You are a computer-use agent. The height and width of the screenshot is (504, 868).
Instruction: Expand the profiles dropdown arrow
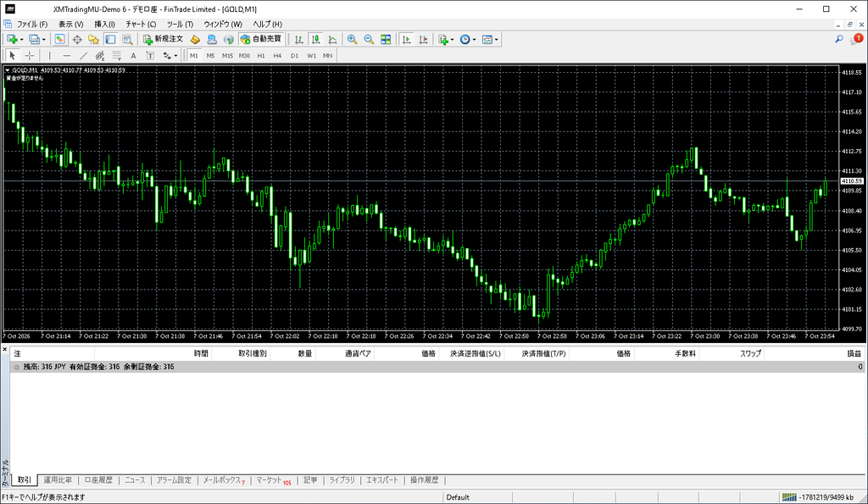pos(44,40)
